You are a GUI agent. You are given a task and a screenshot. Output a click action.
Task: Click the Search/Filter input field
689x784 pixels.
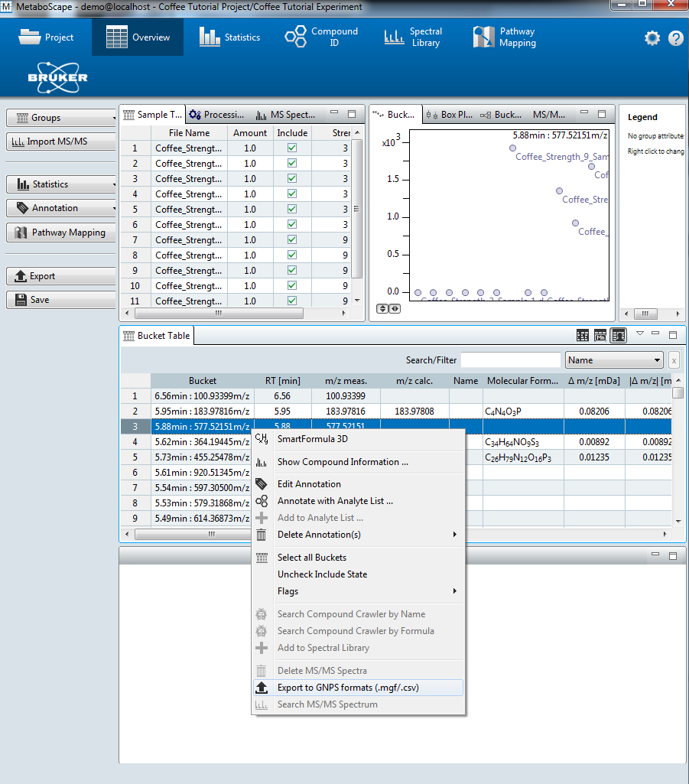click(511, 360)
